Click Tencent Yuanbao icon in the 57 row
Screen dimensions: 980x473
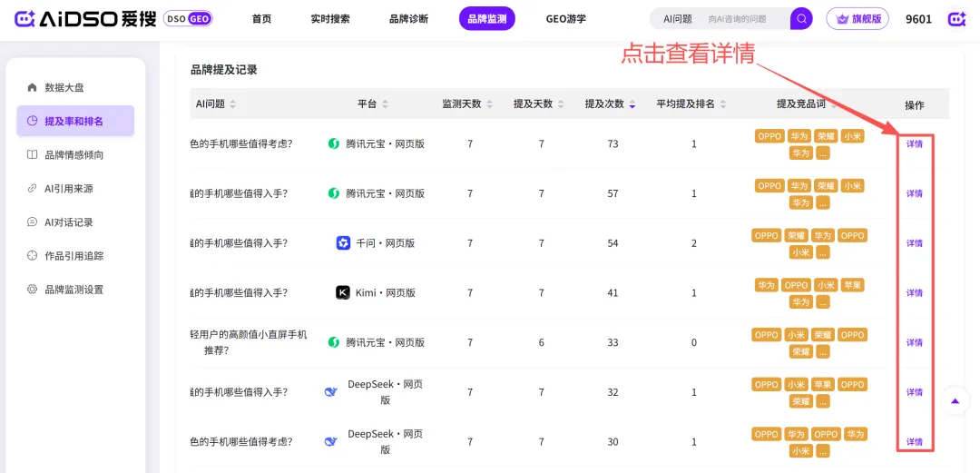(334, 194)
